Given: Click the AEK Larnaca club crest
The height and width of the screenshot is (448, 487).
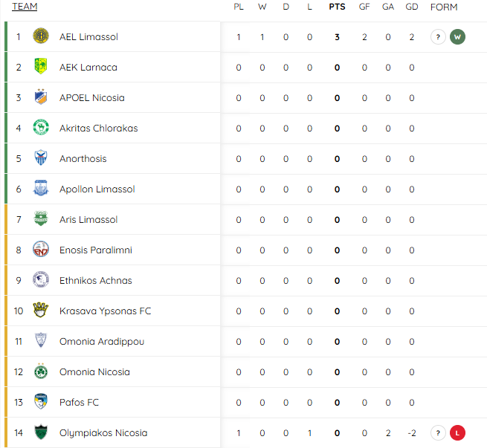Looking at the screenshot, I should click(x=41, y=66).
